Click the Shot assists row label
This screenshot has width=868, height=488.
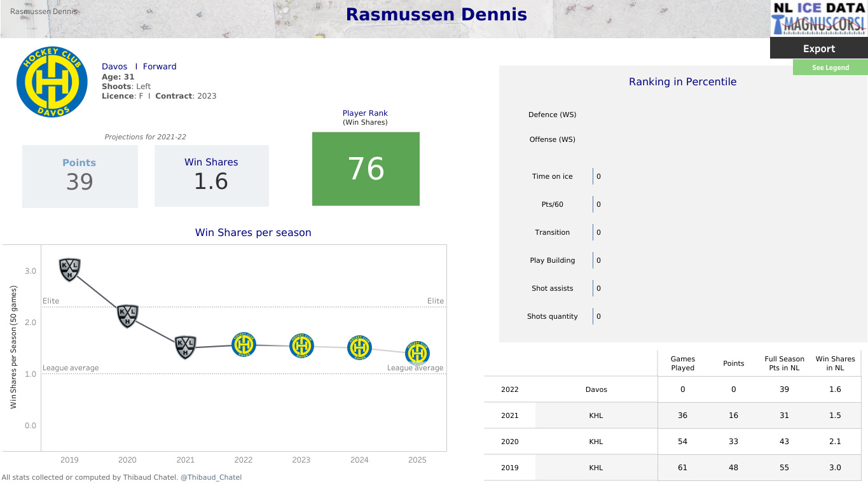pyautogui.click(x=553, y=288)
